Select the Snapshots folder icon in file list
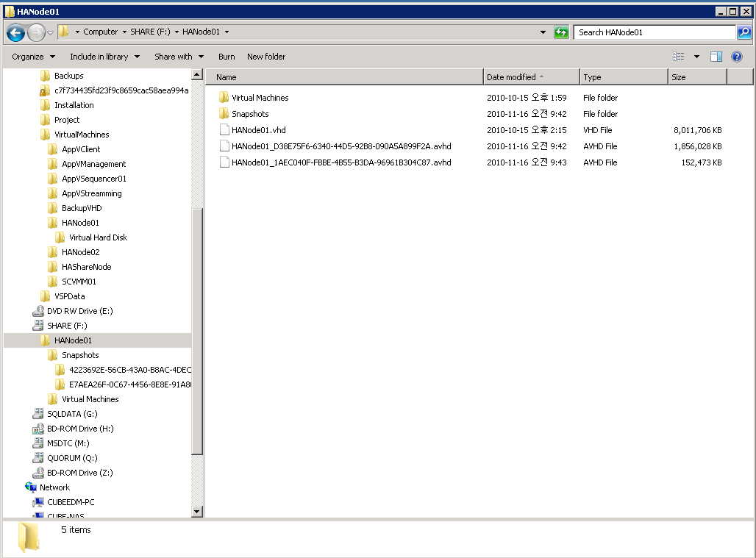Viewport: 756px width, 558px height. coord(224,114)
